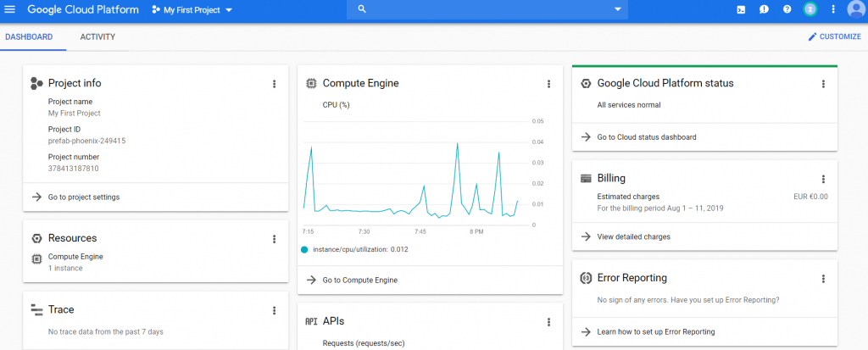
Task: Expand the search bar dropdown arrow
Action: point(618,9)
